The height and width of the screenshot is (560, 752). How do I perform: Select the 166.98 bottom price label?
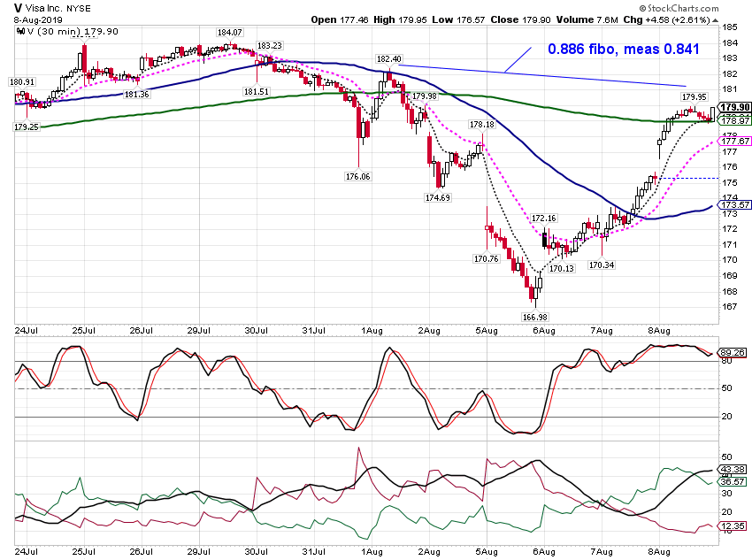click(x=534, y=317)
